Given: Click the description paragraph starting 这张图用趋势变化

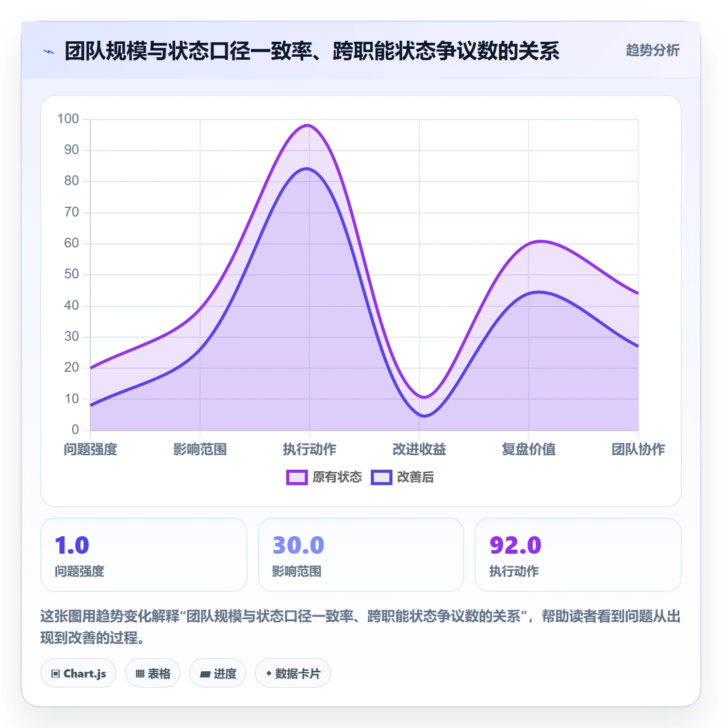Looking at the screenshot, I should point(360,627).
